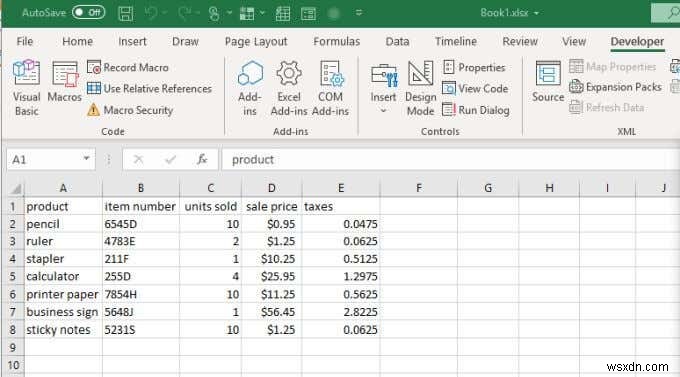
Task: Click the Cancel (X) formula bar icon
Action: (138, 160)
